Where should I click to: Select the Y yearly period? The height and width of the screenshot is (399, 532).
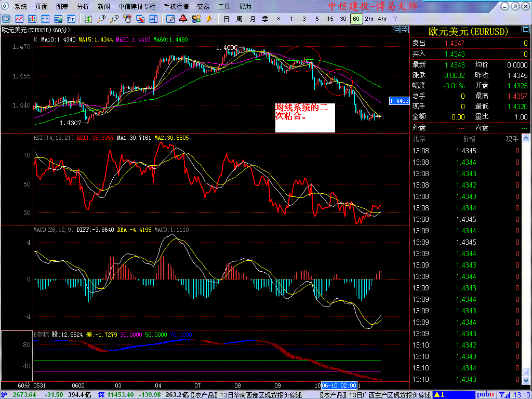pyautogui.click(x=395, y=19)
